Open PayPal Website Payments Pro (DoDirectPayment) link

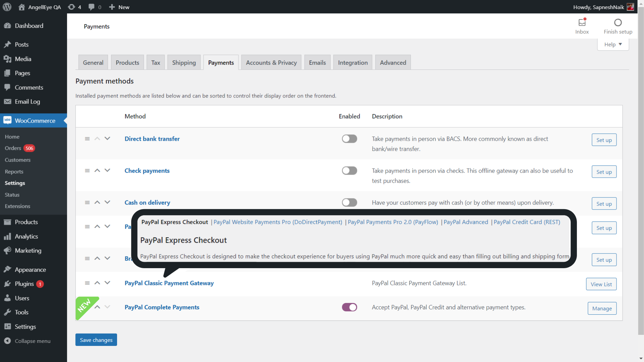(278, 222)
